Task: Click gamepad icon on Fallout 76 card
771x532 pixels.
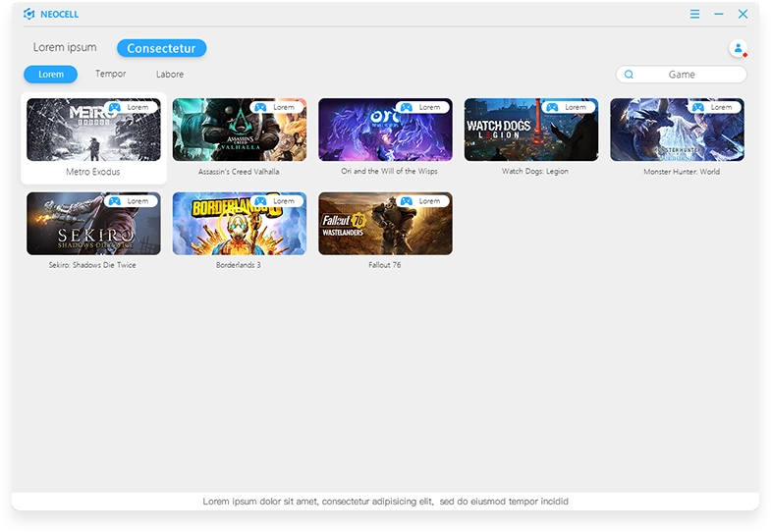Action: (407, 201)
